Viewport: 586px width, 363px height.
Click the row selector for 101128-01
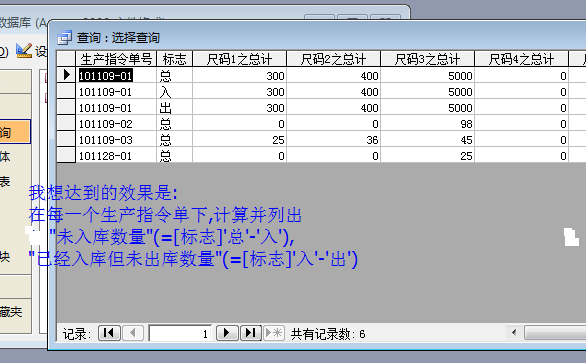(x=66, y=155)
